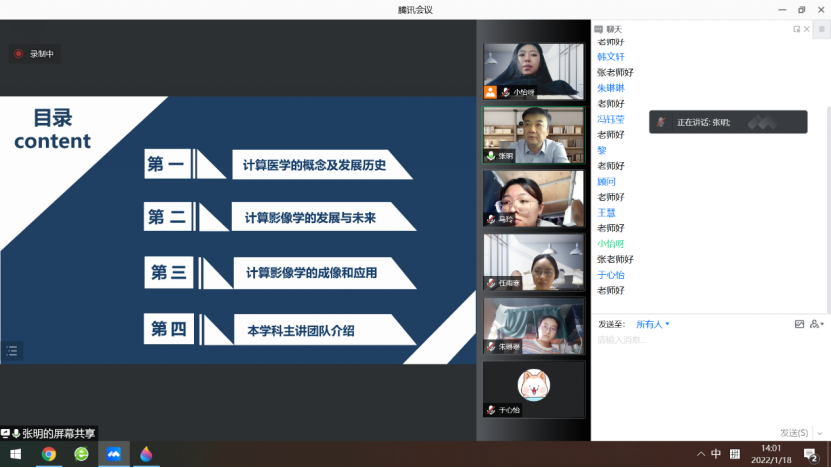Select 张明's video thumbnail
The height and width of the screenshot is (468, 831).
coord(533,134)
